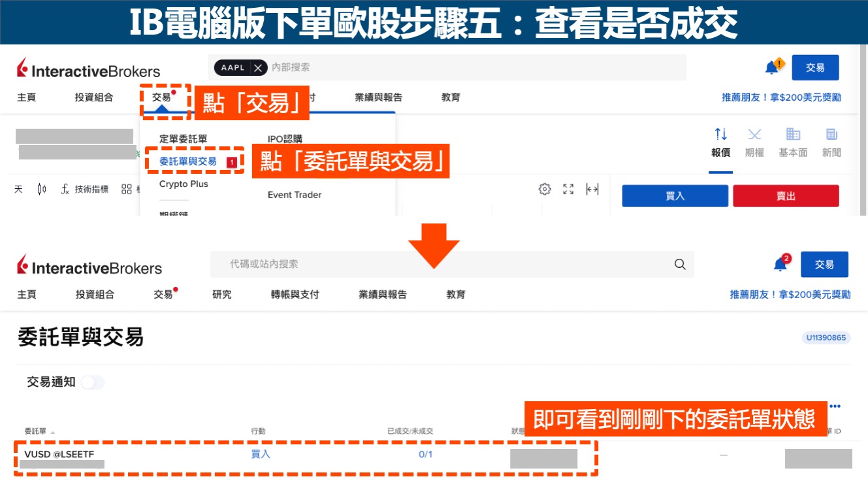
Task: Click the 行動 column header
Action: coord(258,431)
